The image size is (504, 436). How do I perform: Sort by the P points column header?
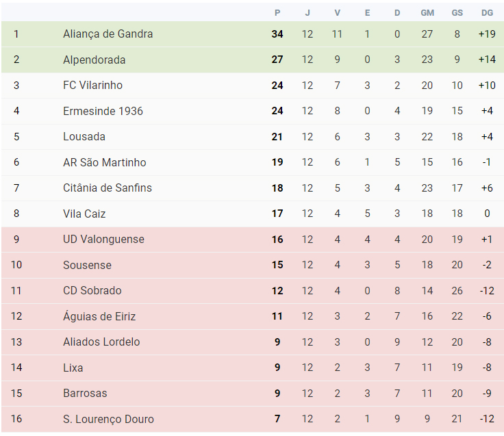pyautogui.click(x=277, y=13)
